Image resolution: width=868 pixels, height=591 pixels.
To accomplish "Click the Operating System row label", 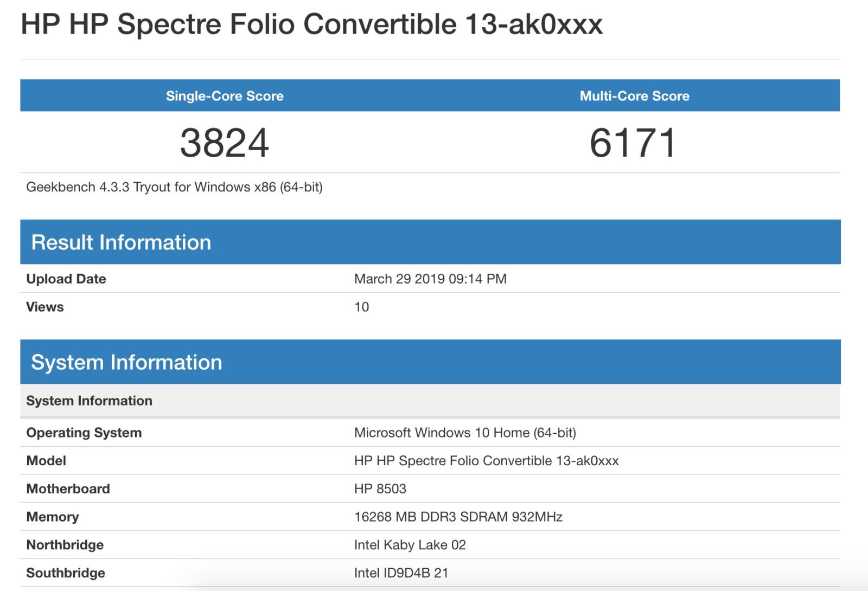I will tap(84, 433).
